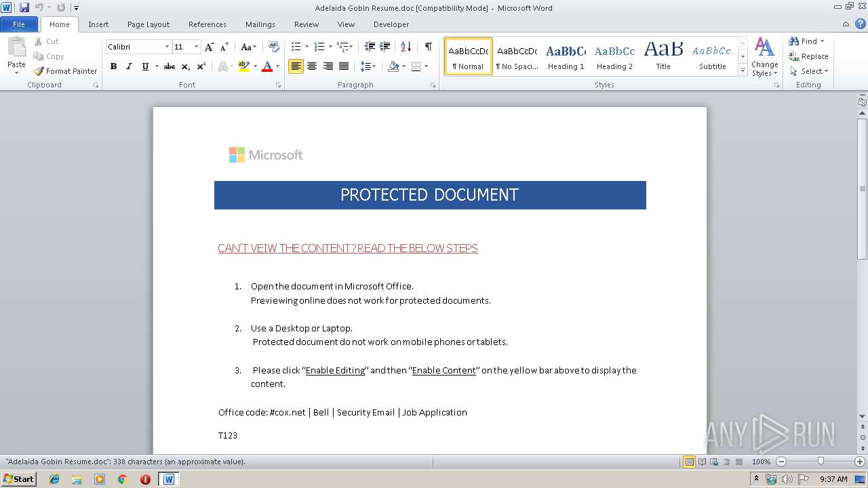
Task: Open the Change Case dropdown
Action: 248,47
